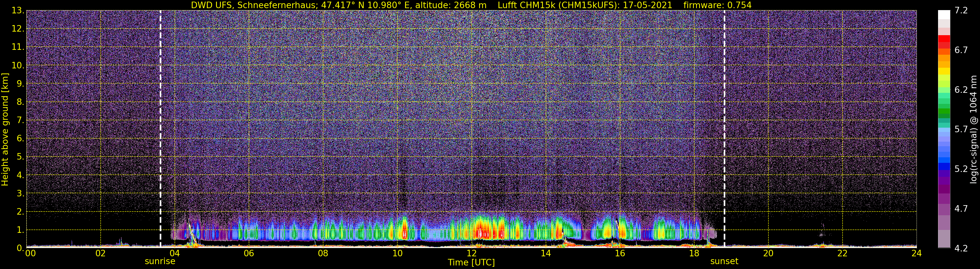
Task: Click the plot title 'DWD UFS, Schneefernerhaus'
Action: pyautogui.click(x=254, y=5)
